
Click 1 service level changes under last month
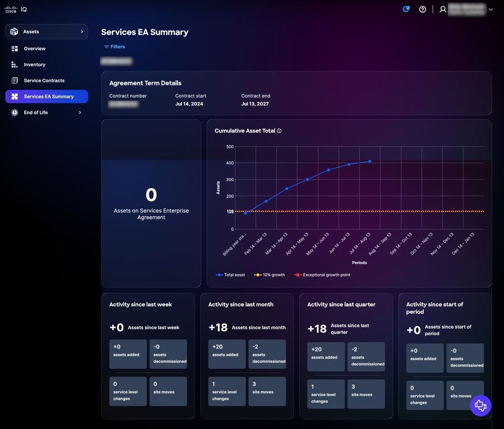[227, 391]
